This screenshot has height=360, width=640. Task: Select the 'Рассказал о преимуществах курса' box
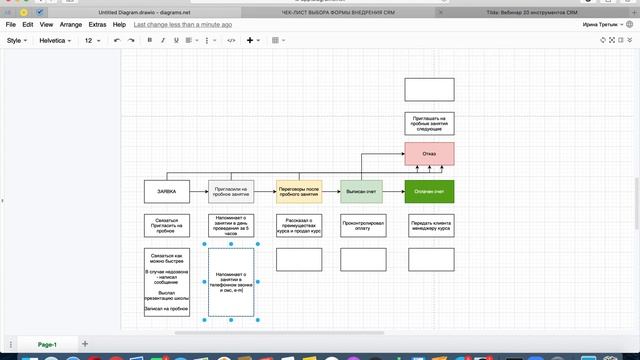[x=299, y=226]
